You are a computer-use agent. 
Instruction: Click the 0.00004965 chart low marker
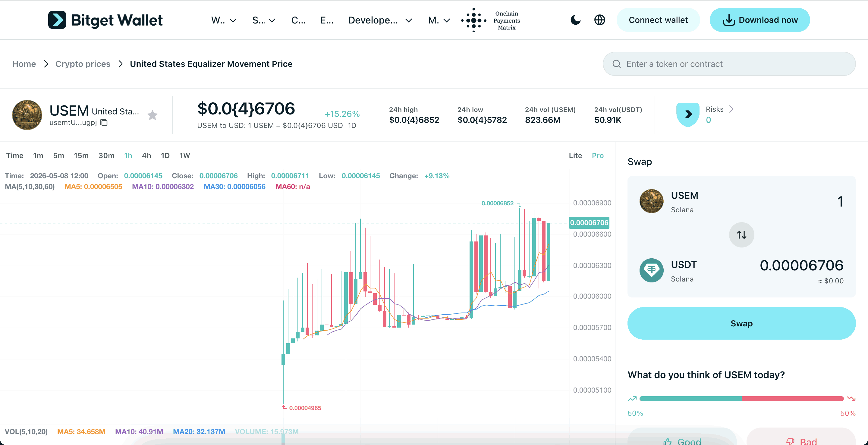tap(305, 408)
